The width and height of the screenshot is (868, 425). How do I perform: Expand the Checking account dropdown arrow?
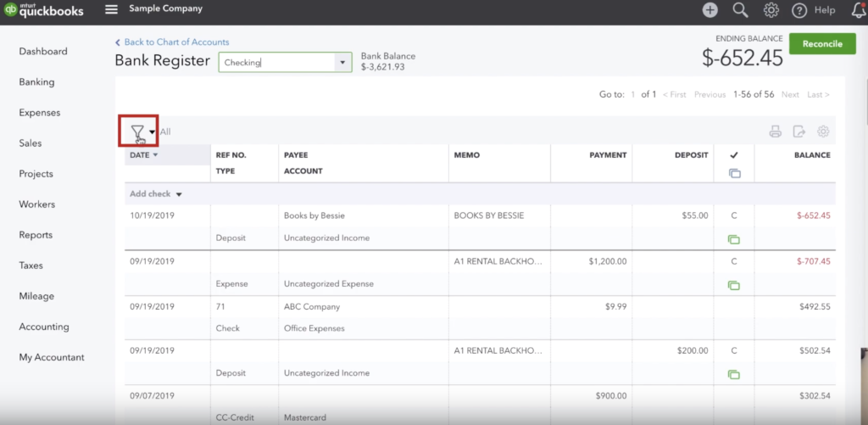tap(342, 63)
